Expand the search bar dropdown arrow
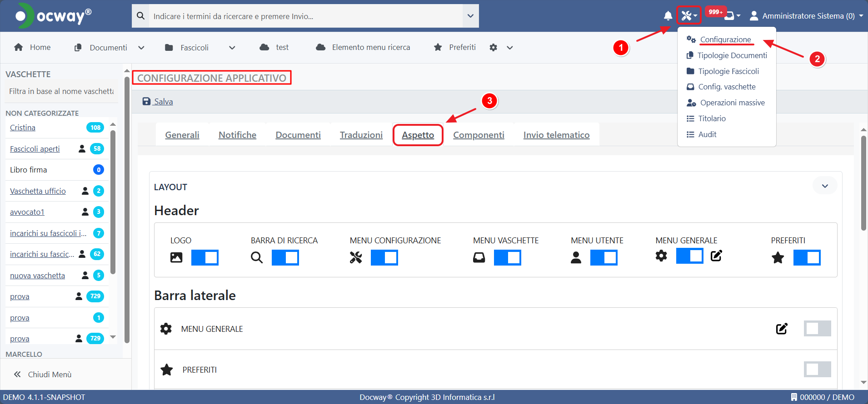This screenshot has height=404, width=868. (x=470, y=16)
